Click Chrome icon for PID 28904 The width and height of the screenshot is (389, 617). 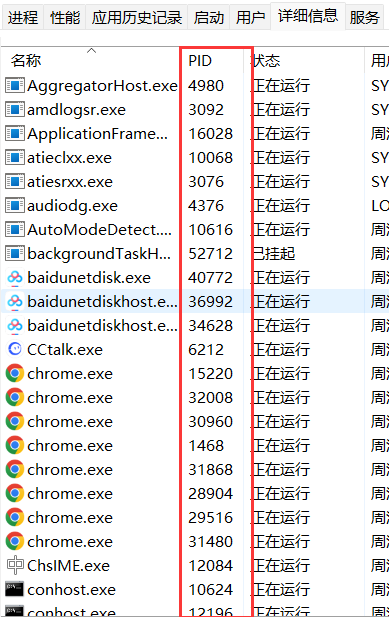click(x=15, y=493)
